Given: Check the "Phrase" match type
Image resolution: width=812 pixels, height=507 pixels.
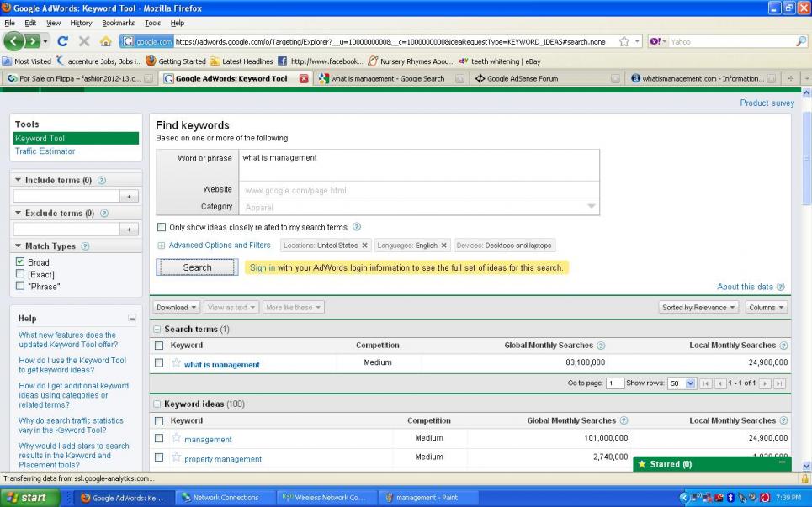Looking at the screenshot, I should tap(20, 286).
